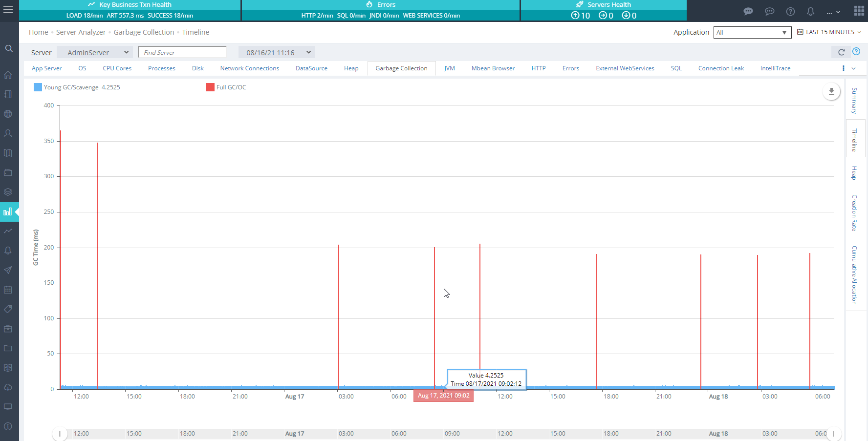Open the AdminServer server dropdown
Screen dimensions: 868x441
[x=95, y=52]
